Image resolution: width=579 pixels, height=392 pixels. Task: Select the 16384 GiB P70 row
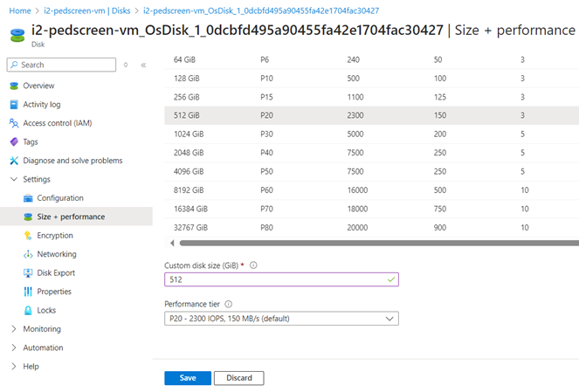click(371, 209)
